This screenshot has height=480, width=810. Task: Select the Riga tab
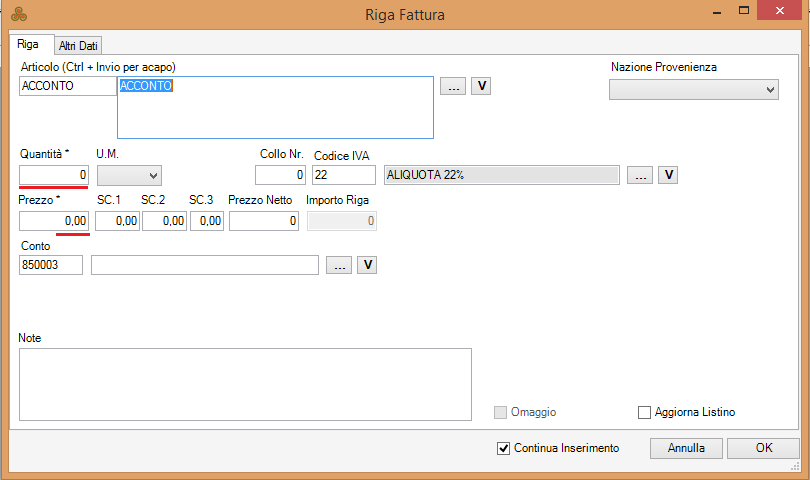(28, 45)
